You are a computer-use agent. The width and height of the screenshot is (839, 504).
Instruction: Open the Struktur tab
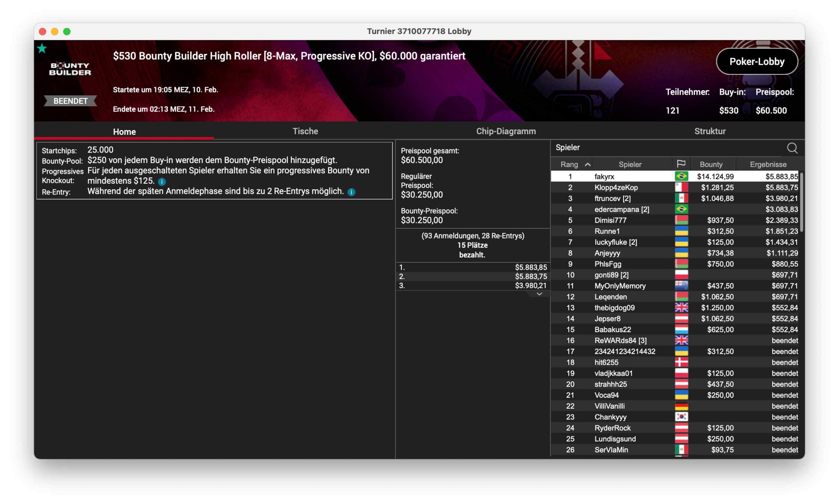710,131
